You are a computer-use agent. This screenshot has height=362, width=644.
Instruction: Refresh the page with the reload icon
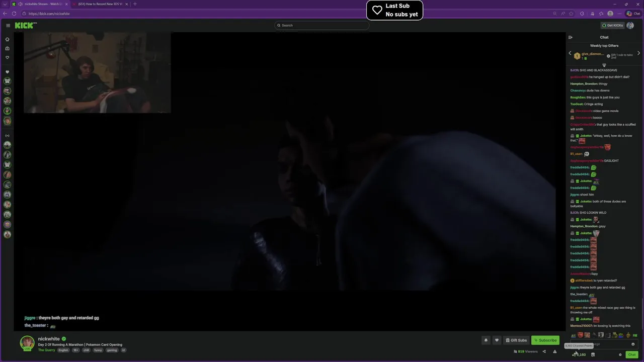(x=14, y=14)
